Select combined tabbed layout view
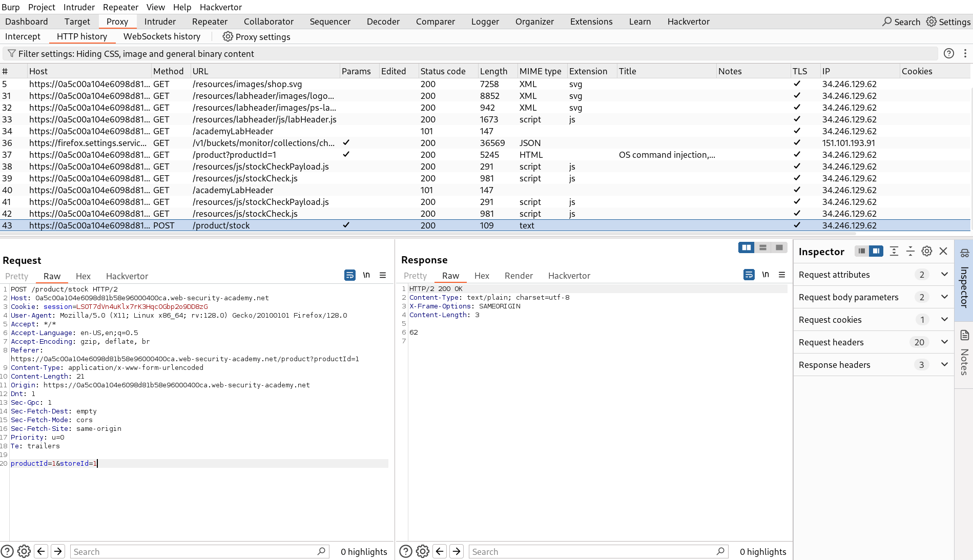Viewport: 973px width, 560px height. (779, 247)
